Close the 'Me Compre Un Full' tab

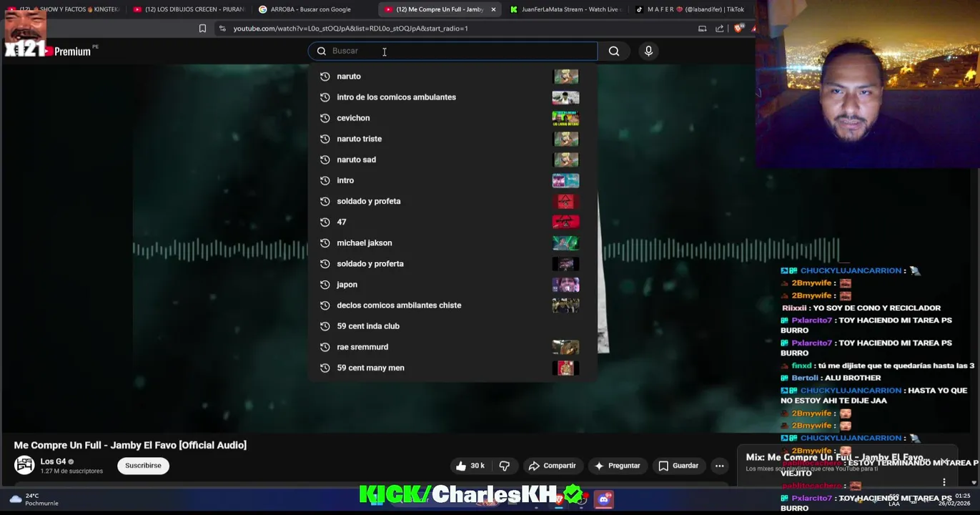click(x=493, y=9)
